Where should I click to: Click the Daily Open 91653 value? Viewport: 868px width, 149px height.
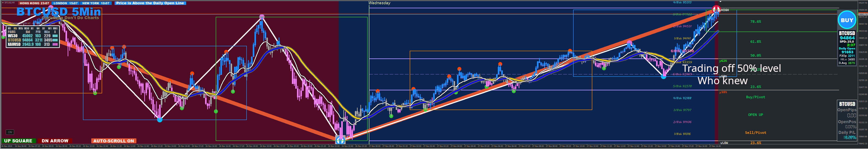[x=847, y=52]
